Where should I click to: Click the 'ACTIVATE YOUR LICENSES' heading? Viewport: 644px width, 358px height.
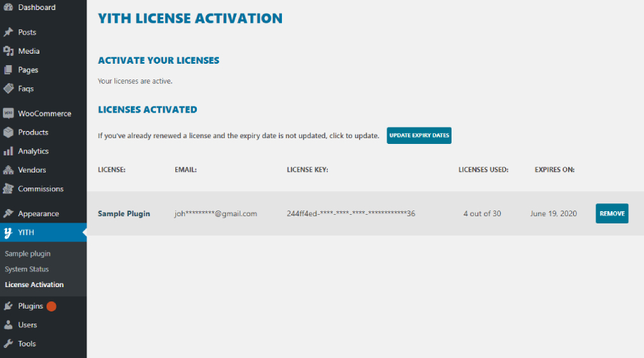tap(159, 60)
